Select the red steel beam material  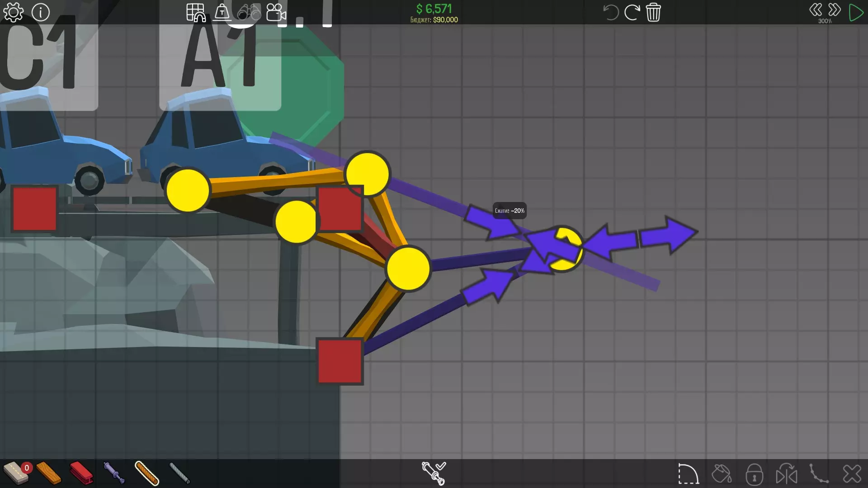81,473
